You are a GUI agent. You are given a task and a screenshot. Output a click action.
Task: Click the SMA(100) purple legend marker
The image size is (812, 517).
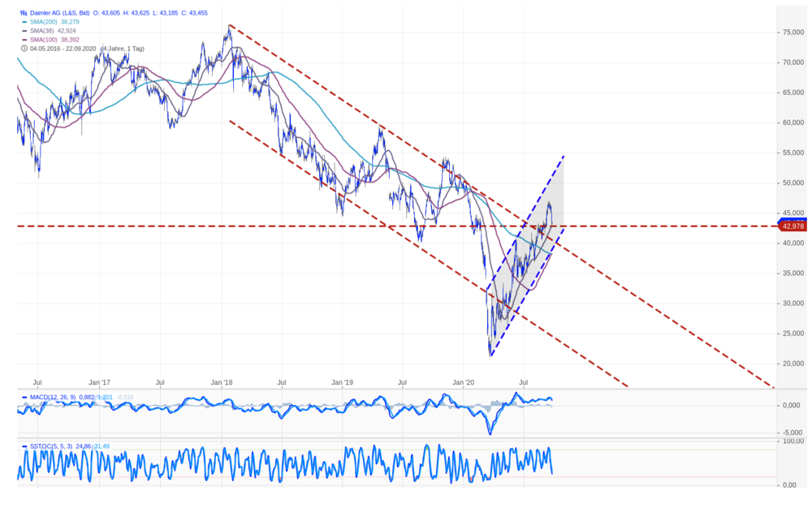tap(24, 40)
